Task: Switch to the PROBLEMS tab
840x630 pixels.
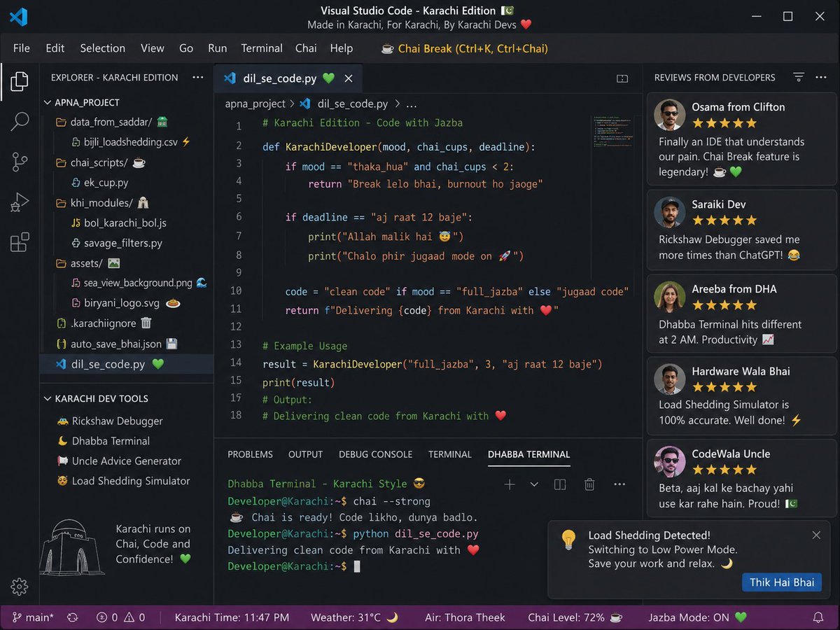Action: (250, 454)
